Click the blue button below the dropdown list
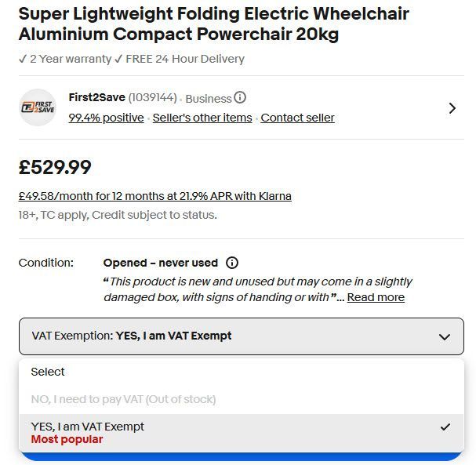476x465 pixels. pos(241,457)
